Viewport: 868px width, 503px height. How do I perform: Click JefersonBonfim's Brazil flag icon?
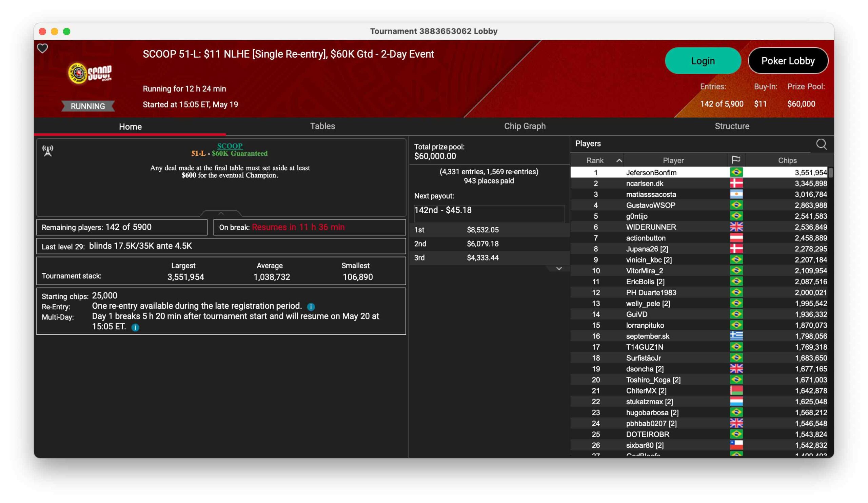pos(736,172)
